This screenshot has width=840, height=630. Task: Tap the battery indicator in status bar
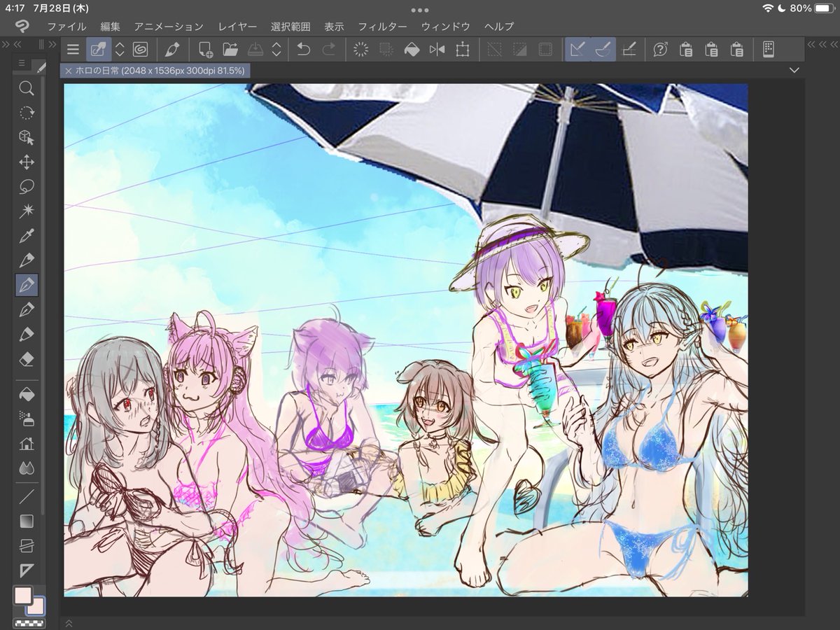(x=824, y=8)
